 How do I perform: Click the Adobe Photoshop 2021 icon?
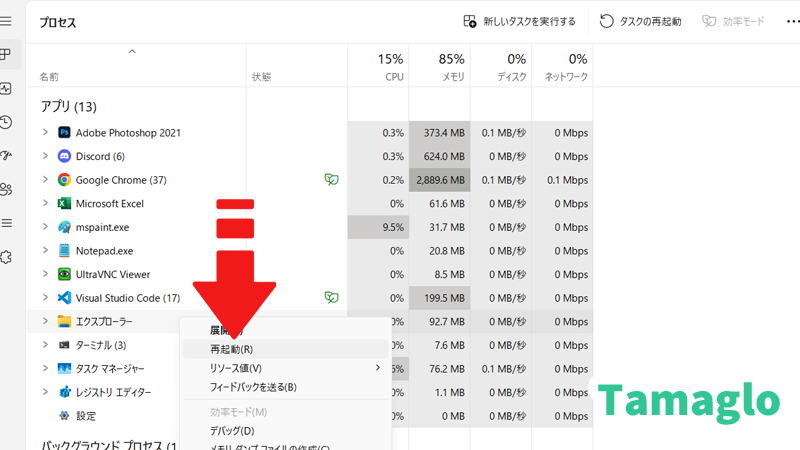point(64,133)
